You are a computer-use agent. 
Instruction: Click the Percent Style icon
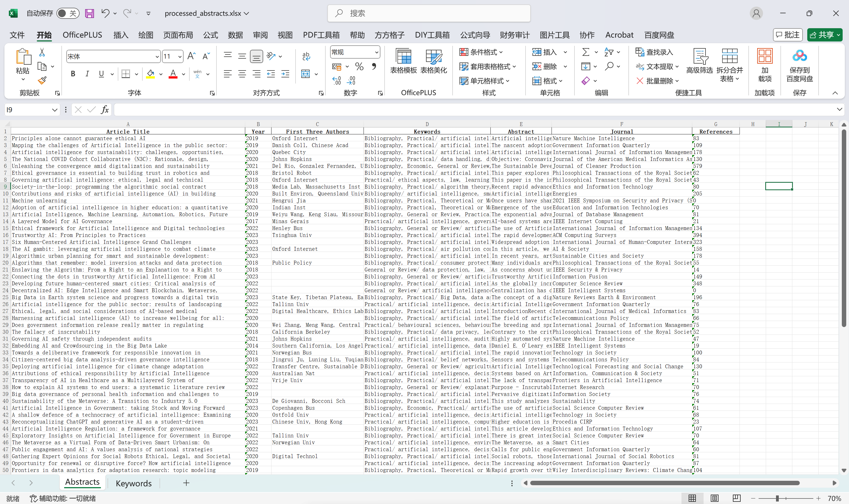tap(359, 67)
